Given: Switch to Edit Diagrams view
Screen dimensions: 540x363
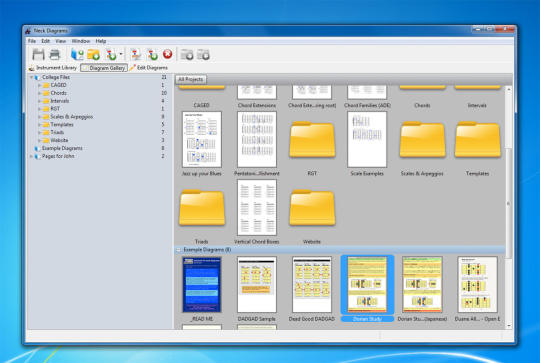Looking at the screenshot, I should 149,68.
